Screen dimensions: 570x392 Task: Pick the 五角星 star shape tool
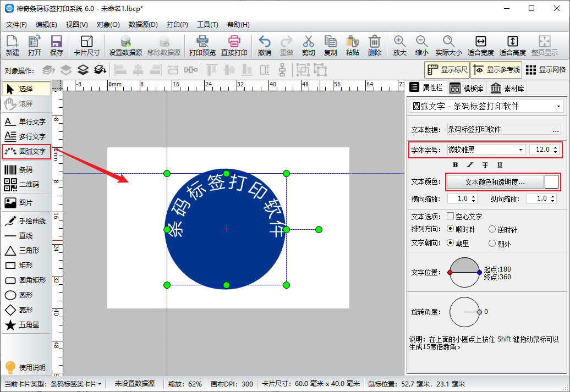click(26, 325)
